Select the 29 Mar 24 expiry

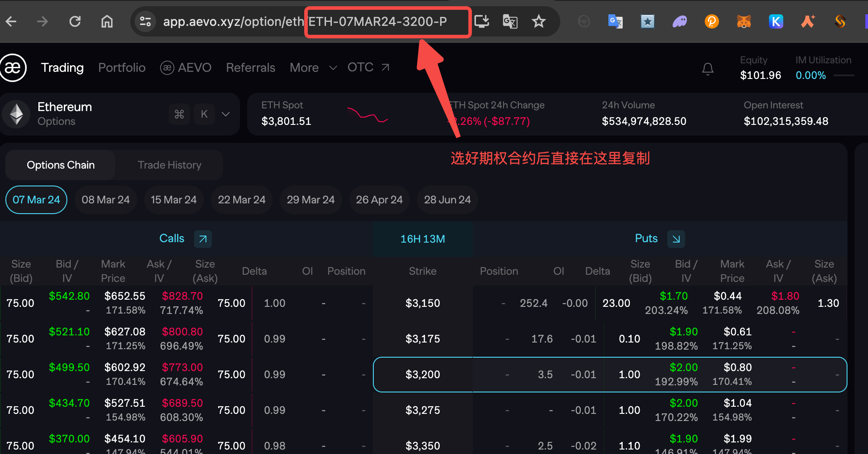[x=310, y=200]
